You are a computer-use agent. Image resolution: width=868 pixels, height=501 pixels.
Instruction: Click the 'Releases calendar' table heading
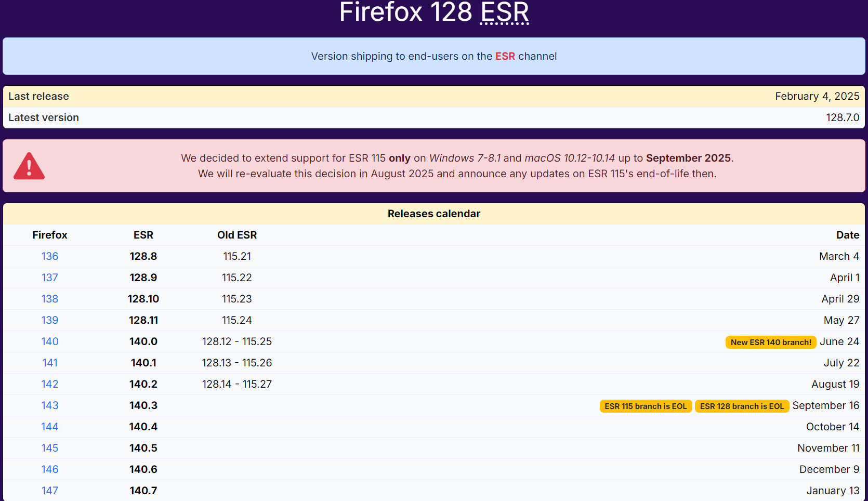tap(434, 214)
